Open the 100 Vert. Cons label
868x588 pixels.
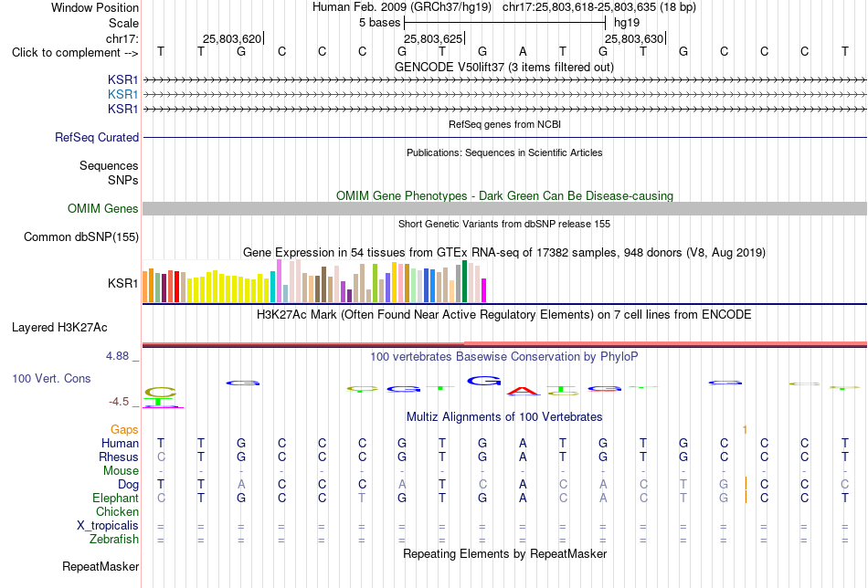pos(51,378)
